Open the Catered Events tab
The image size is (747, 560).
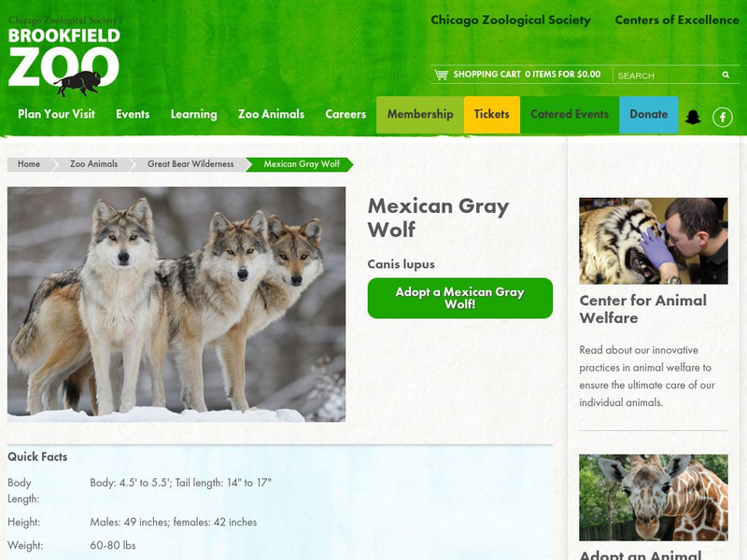pyautogui.click(x=570, y=115)
